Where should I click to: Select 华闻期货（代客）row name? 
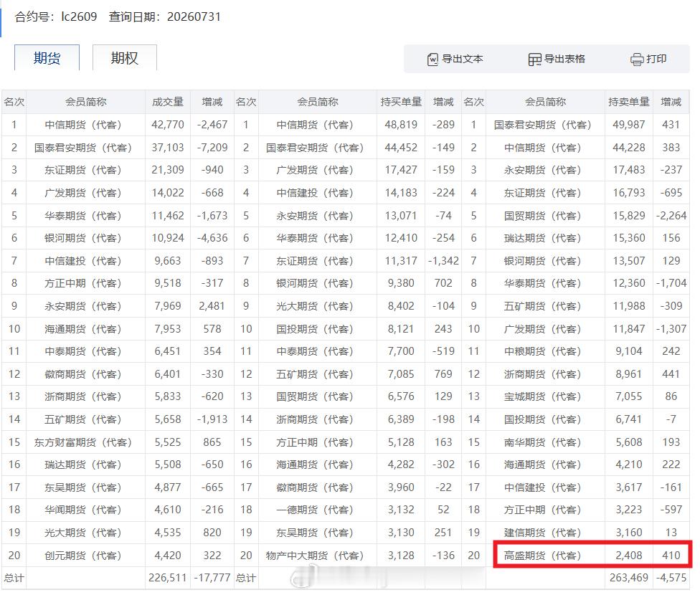click(x=83, y=510)
